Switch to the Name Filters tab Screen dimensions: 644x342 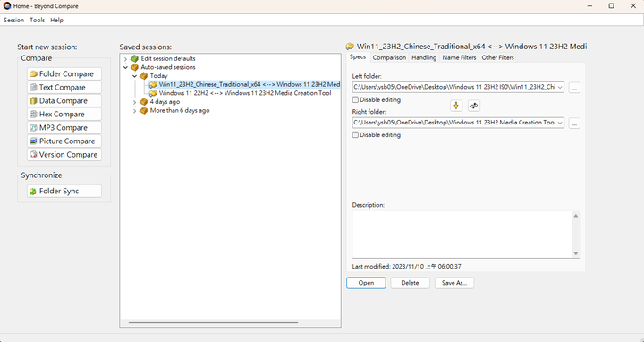click(459, 57)
